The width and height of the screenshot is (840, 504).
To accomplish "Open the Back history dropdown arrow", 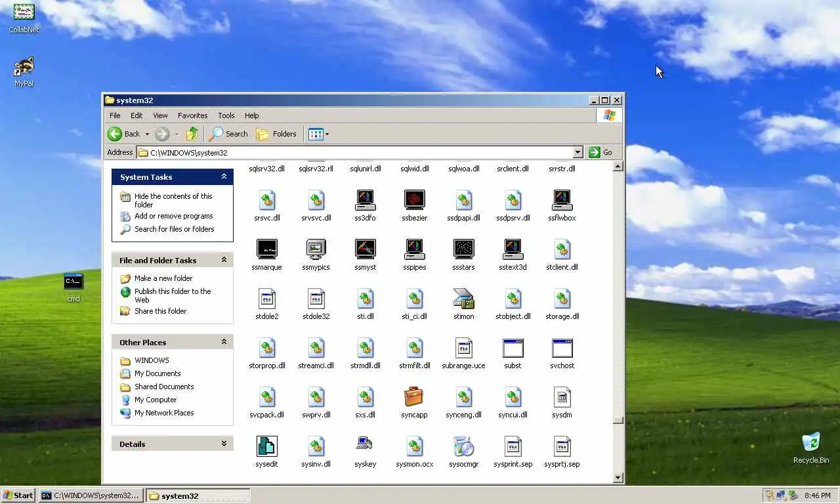I will [x=147, y=134].
